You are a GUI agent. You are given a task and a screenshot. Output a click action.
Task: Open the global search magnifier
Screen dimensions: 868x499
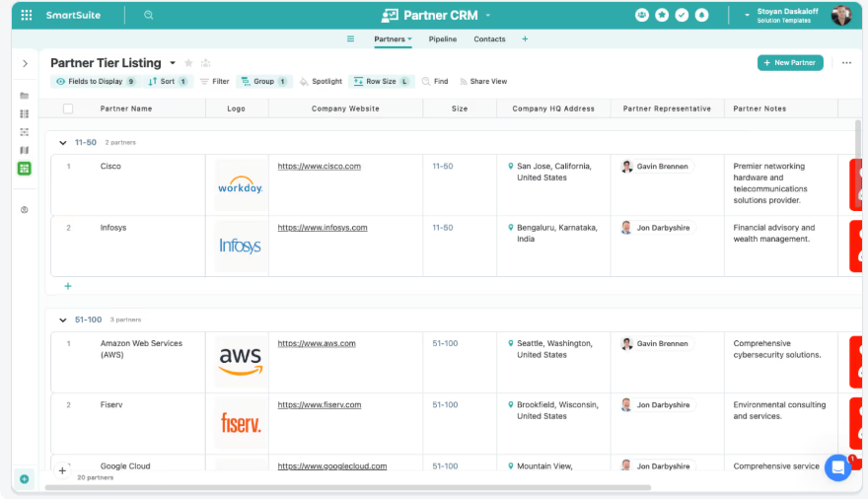[x=148, y=15]
